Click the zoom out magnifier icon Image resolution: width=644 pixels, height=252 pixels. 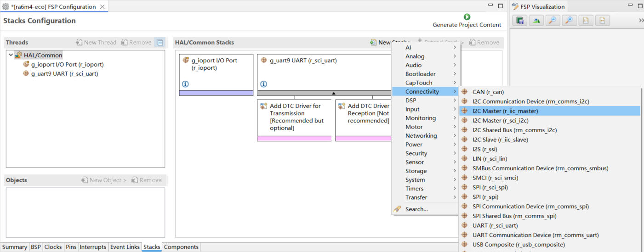click(x=553, y=21)
